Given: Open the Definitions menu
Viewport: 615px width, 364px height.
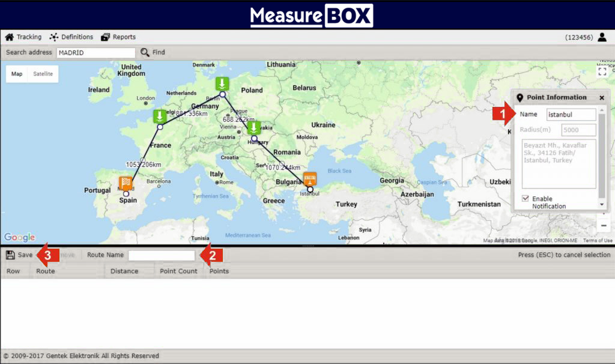Looking at the screenshot, I should pos(71,37).
